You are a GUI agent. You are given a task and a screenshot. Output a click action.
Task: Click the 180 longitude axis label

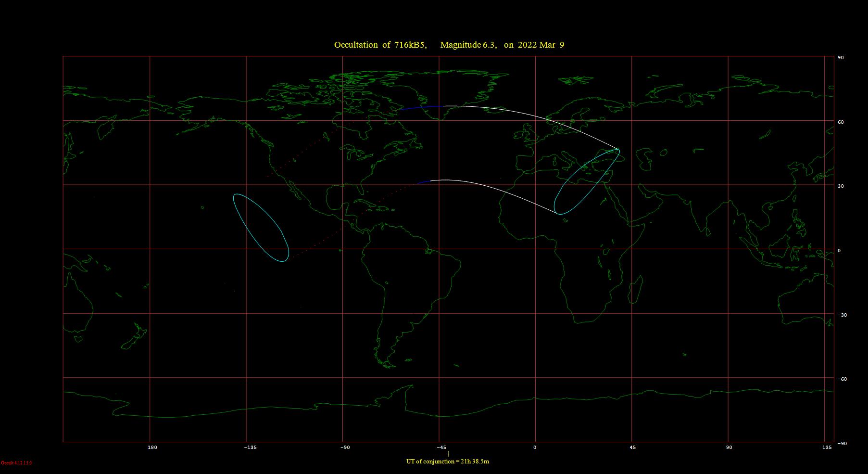[x=152, y=448]
